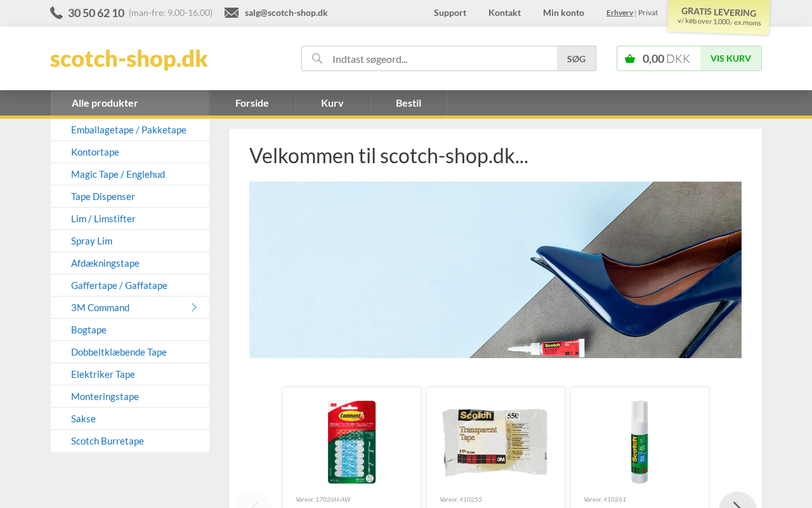
Task: Open the Support link
Action: click(450, 13)
